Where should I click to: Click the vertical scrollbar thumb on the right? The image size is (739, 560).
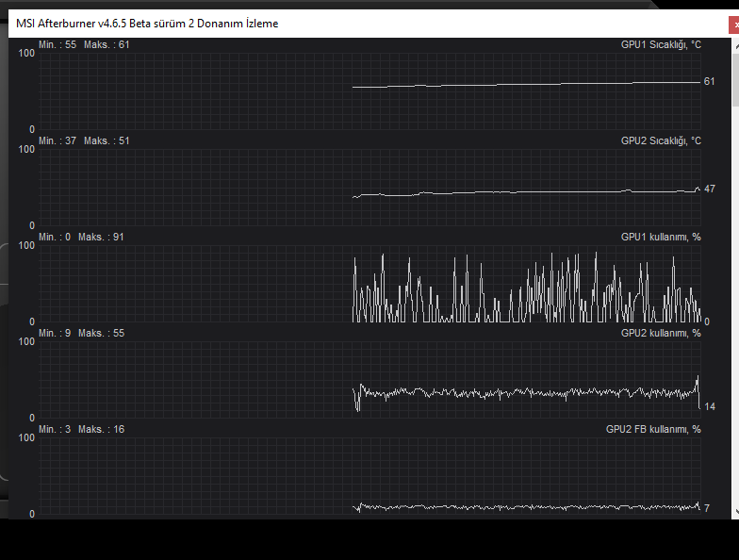[x=735, y=79]
